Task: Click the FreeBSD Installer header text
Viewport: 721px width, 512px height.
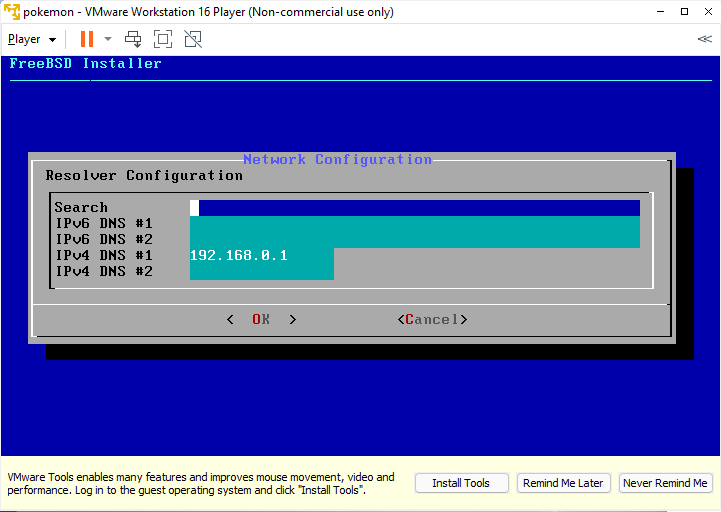Action: click(86, 63)
